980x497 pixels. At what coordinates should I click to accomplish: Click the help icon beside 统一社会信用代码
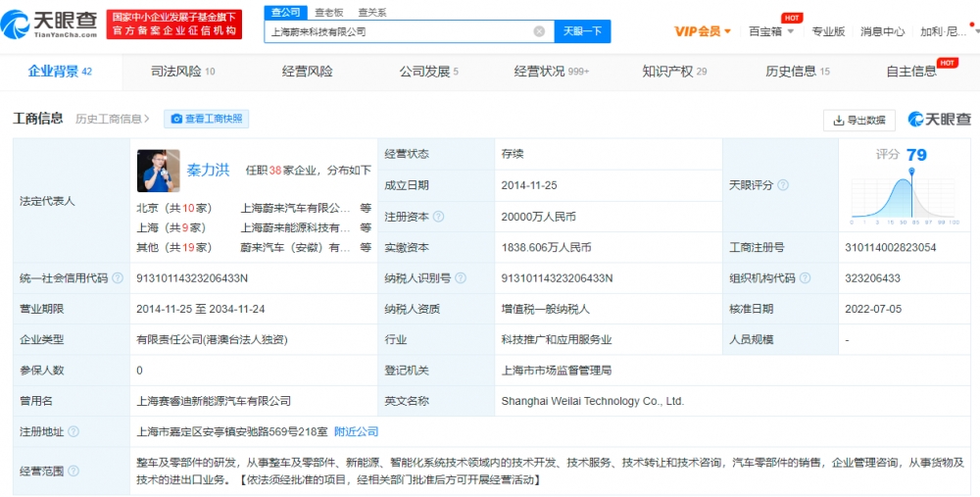118,278
